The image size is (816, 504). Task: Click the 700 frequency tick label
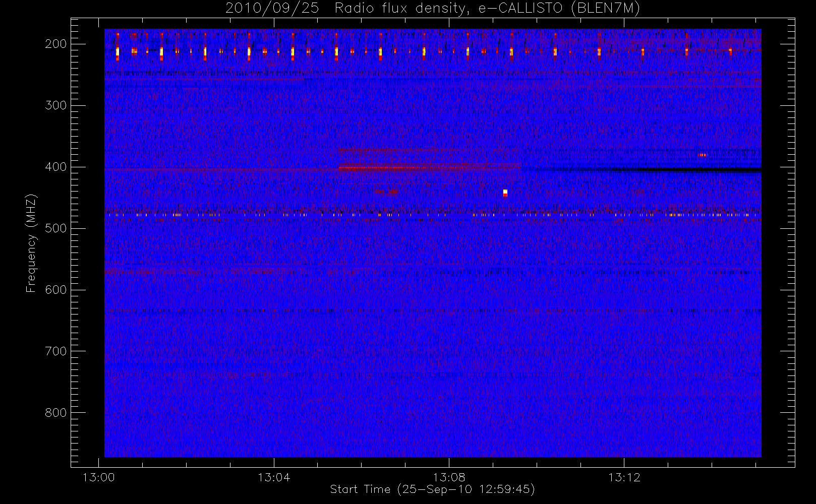pyautogui.click(x=56, y=351)
